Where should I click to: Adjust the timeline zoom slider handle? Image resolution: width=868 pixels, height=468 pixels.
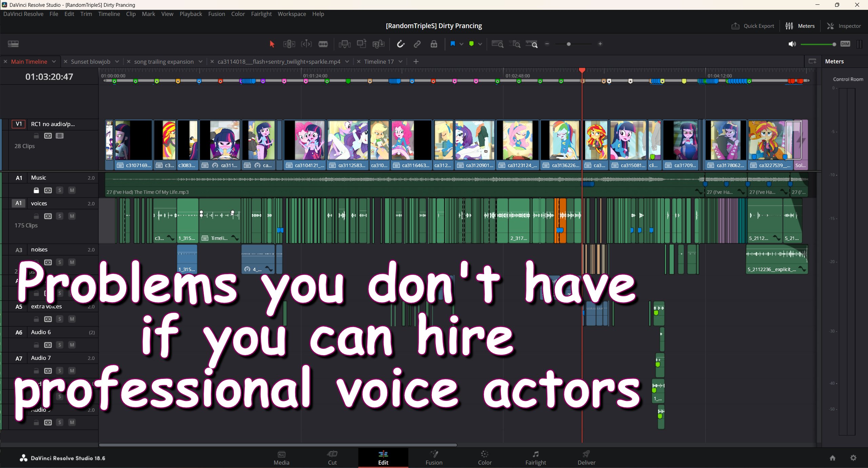568,44
